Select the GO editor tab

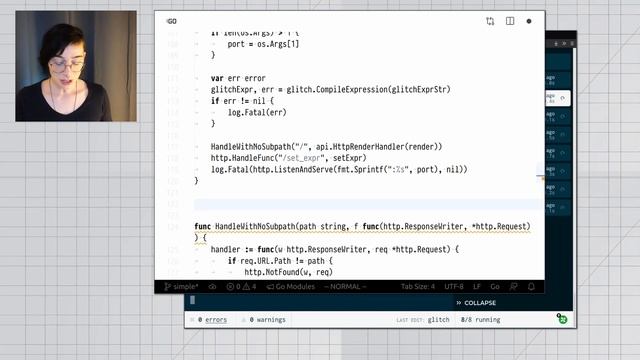(172, 21)
